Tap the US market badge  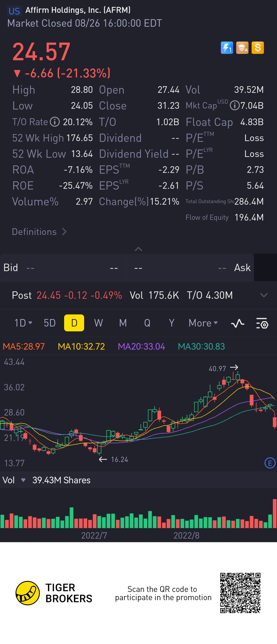tap(14, 11)
